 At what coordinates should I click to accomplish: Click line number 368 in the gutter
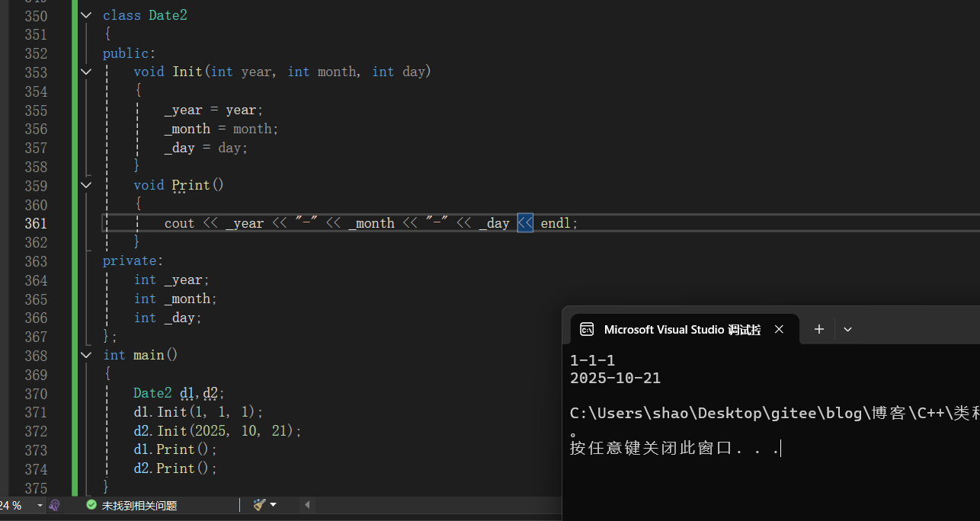click(x=35, y=356)
